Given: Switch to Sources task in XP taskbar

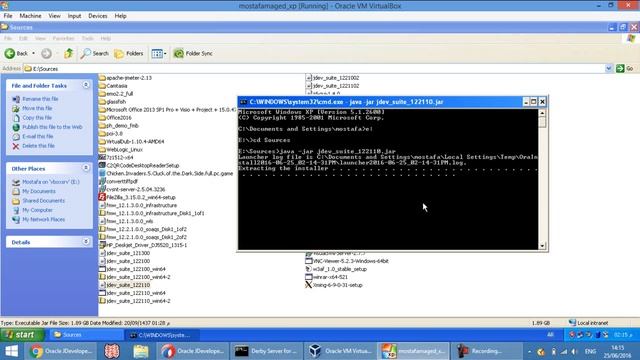Looking at the screenshot, I should click(x=87, y=335).
